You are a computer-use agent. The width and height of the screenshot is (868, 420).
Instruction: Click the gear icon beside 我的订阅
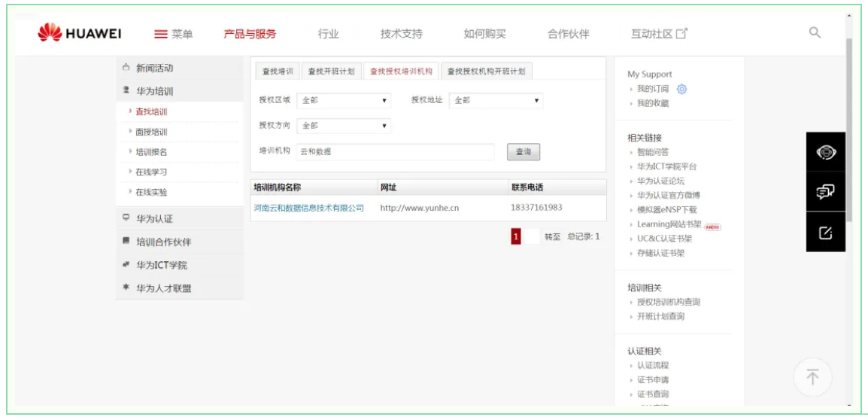[681, 89]
